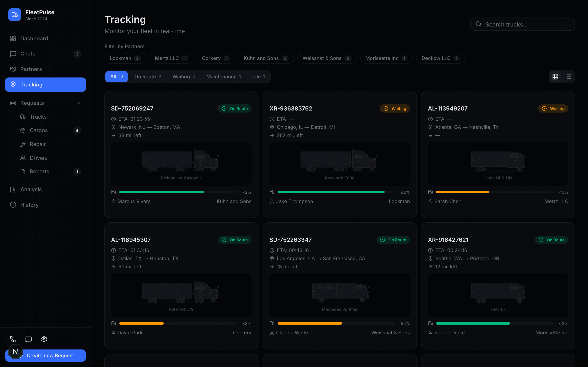This screenshot has height=367, width=588.
Task: Click fuel level bar of SD-752069247
Action: pyautogui.click(x=178, y=192)
